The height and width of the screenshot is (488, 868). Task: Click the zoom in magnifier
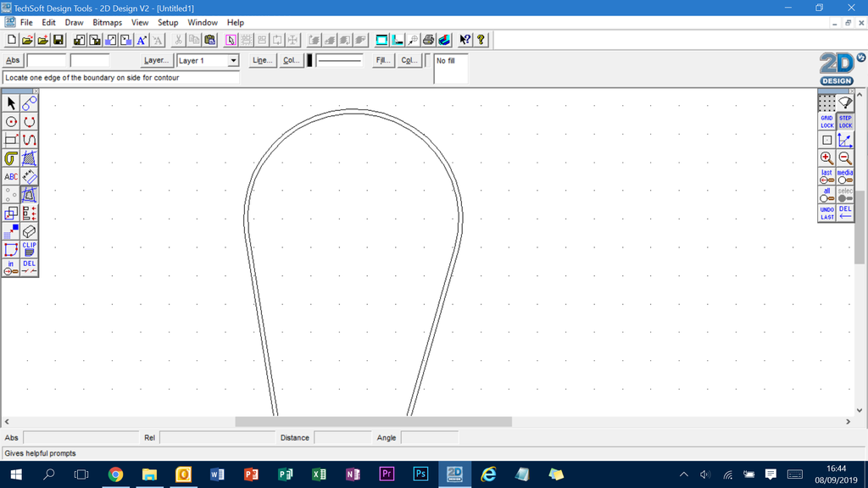pos(826,158)
